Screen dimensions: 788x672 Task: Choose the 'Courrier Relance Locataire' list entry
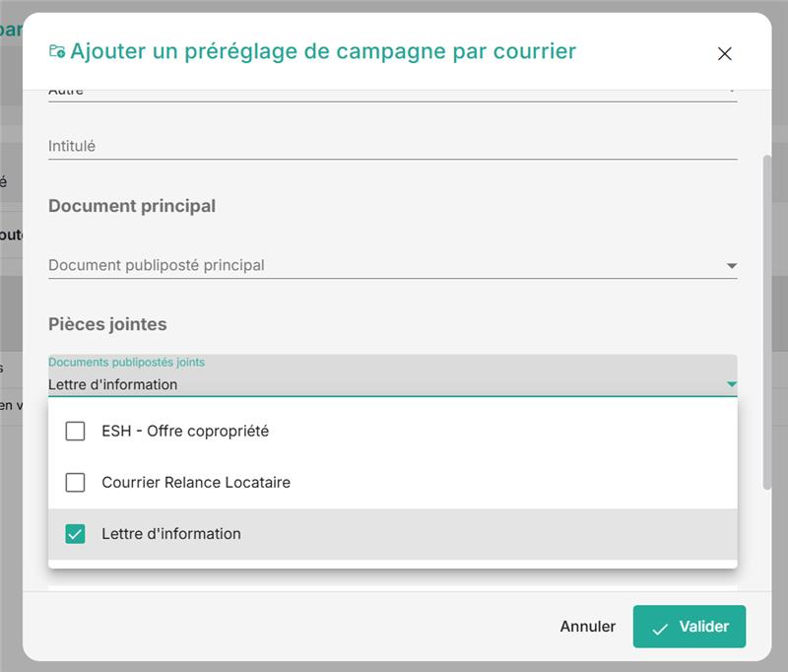196,483
